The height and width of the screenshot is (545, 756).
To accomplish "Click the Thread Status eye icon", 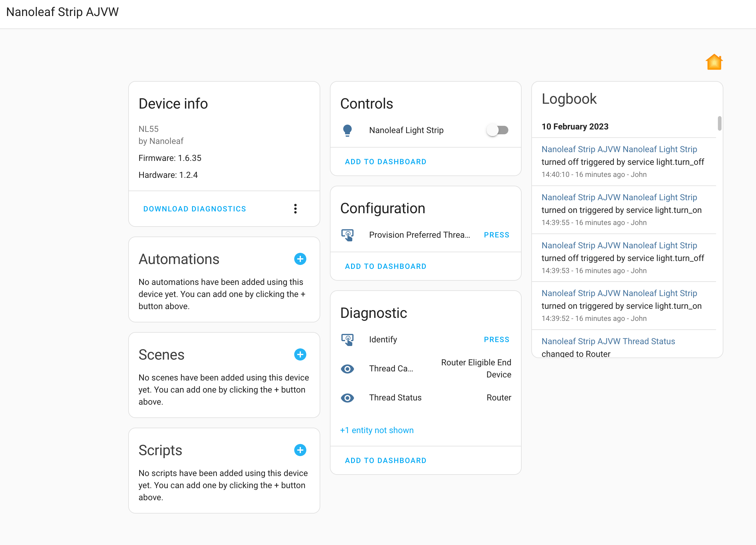I will coord(347,398).
